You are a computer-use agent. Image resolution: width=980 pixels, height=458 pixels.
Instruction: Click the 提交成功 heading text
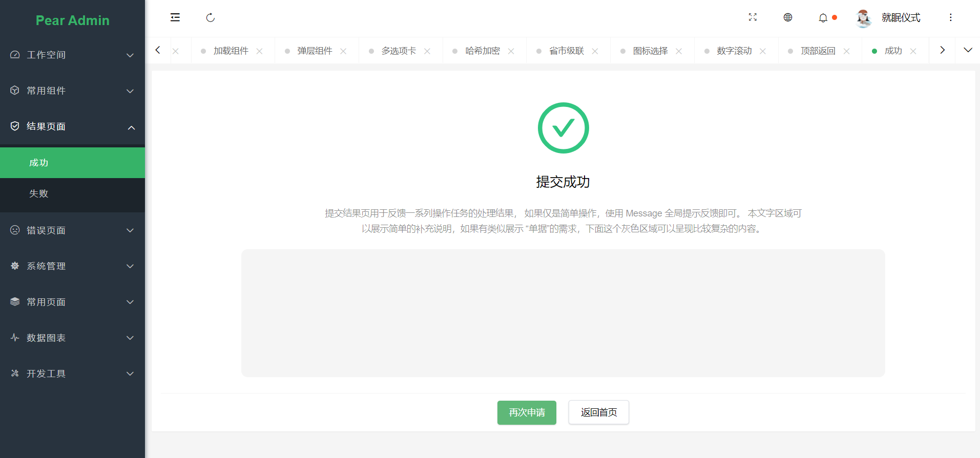pyautogui.click(x=563, y=182)
